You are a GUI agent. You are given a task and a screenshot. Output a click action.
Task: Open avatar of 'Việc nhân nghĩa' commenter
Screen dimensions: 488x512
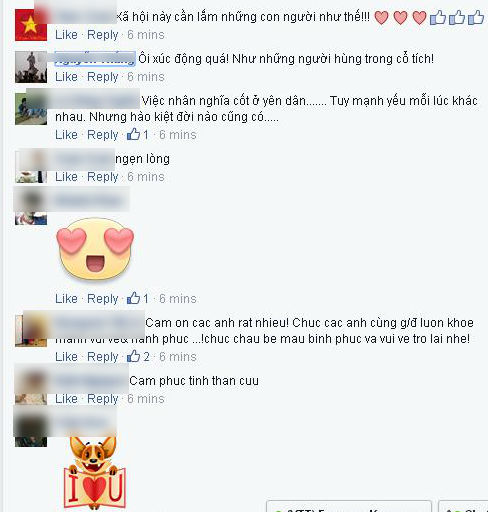31,109
